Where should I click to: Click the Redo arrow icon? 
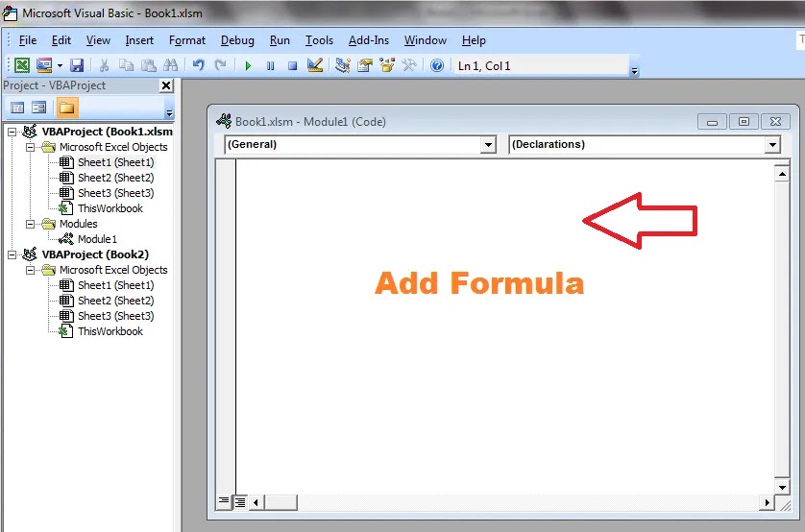pyautogui.click(x=220, y=65)
